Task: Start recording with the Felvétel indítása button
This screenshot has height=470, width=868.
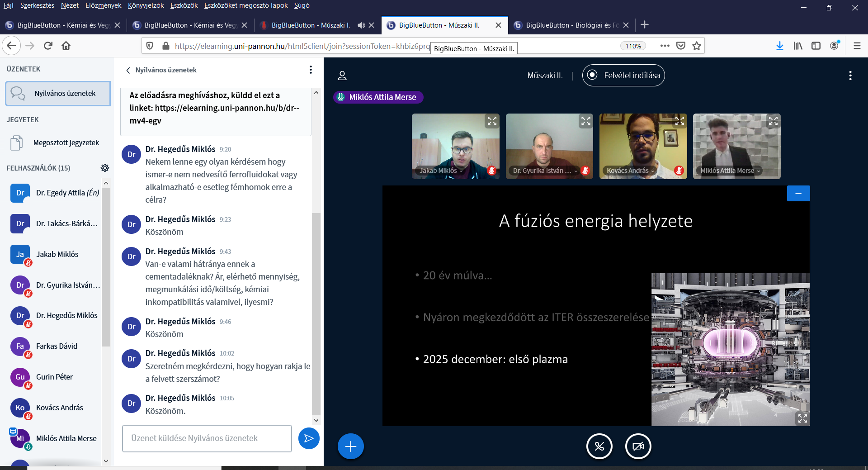Action: point(623,76)
